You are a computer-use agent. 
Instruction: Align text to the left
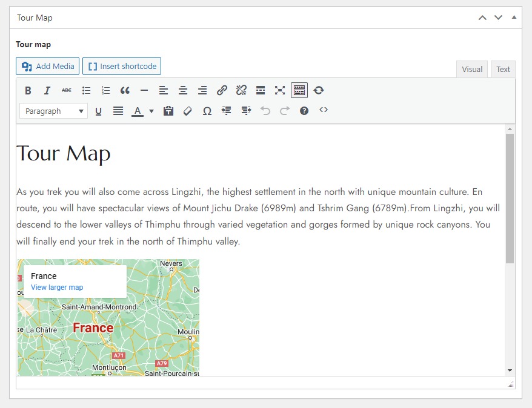(x=164, y=90)
